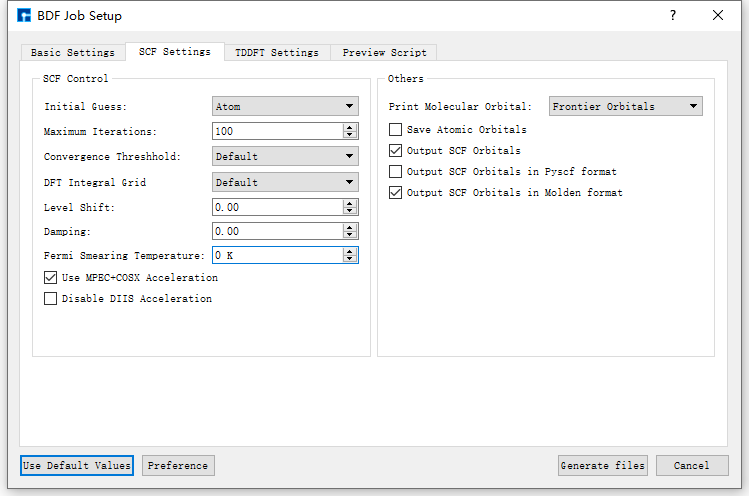The width and height of the screenshot is (749, 496).
Task: Close the BDF Job Setup dialog
Action: point(718,16)
